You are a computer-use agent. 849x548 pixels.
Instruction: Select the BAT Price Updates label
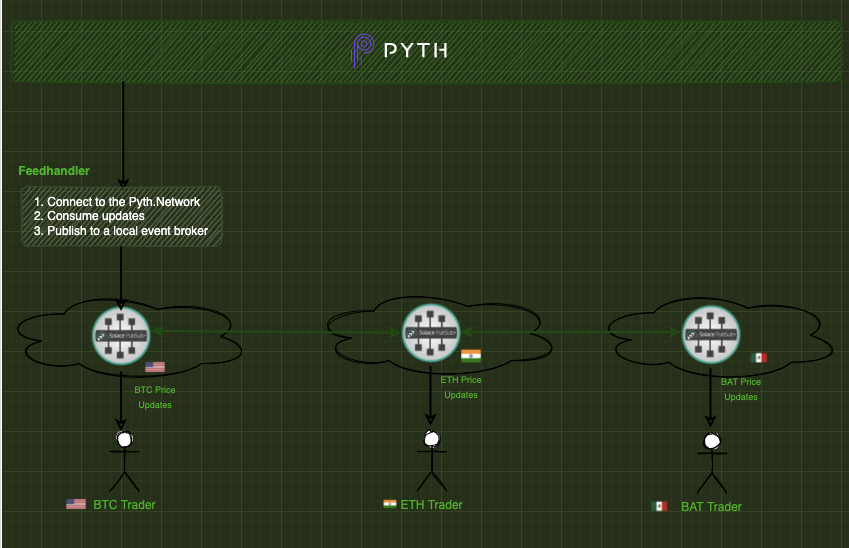(x=741, y=389)
